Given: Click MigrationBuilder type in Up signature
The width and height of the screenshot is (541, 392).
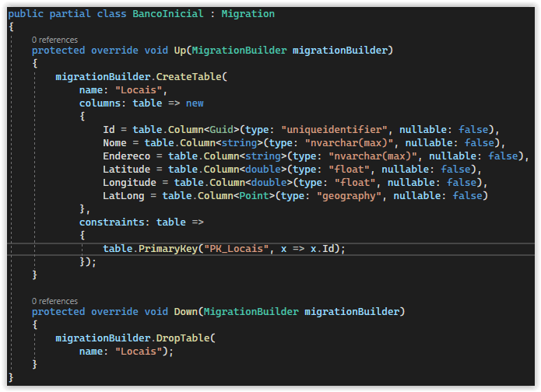Looking at the screenshot, I should coord(239,51).
